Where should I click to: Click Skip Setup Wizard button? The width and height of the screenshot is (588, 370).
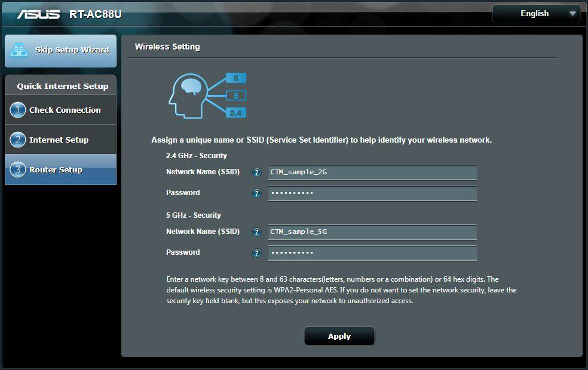61,51
